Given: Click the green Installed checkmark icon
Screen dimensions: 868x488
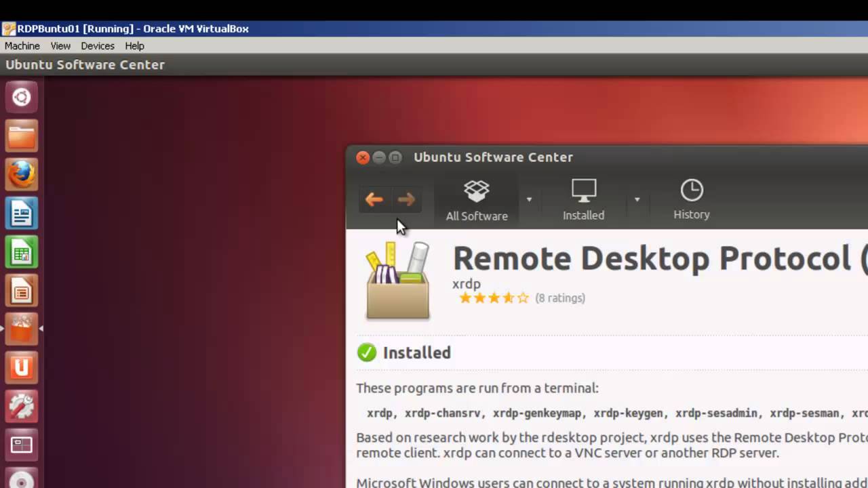Looking at the screenshot, I should coord(367,352).
